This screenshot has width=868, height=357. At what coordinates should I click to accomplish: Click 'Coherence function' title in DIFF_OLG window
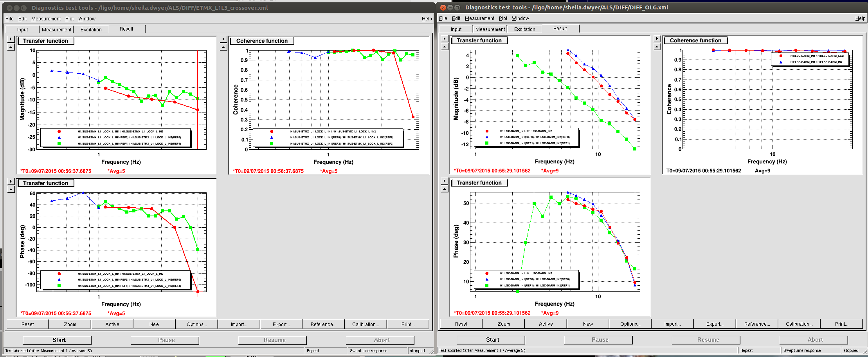point(695,40)
